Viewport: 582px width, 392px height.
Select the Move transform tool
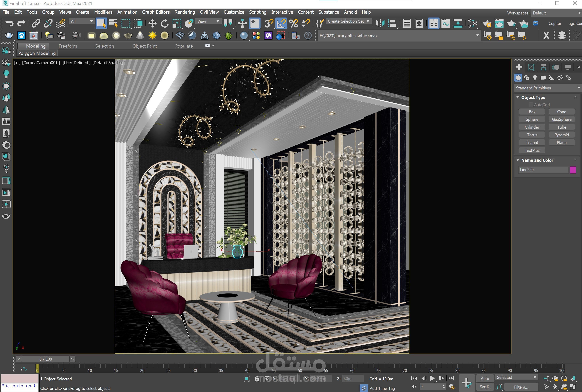point(152,23)
